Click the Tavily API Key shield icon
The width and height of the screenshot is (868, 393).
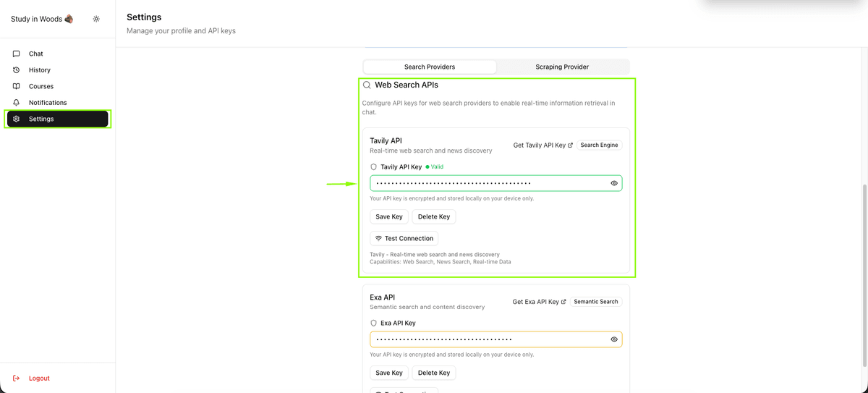click(374, 166)
